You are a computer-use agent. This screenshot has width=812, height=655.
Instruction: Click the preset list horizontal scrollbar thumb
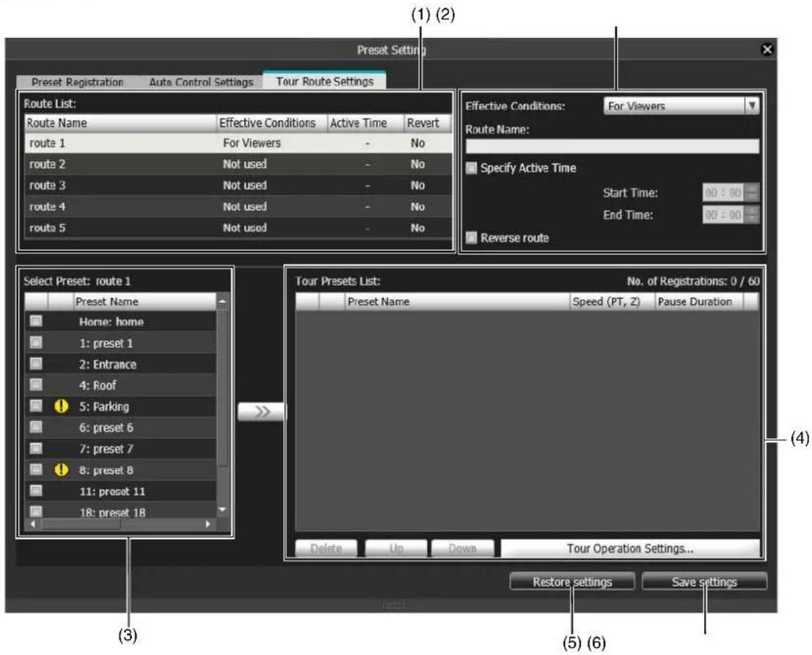[82, 524]
